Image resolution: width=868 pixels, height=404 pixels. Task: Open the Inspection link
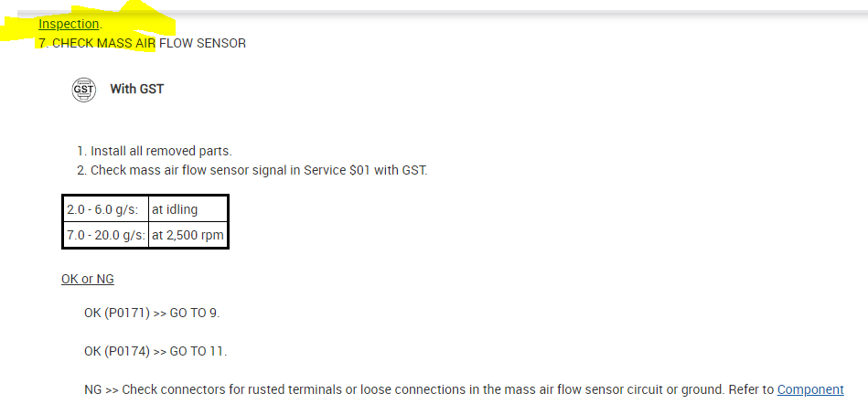69,24
